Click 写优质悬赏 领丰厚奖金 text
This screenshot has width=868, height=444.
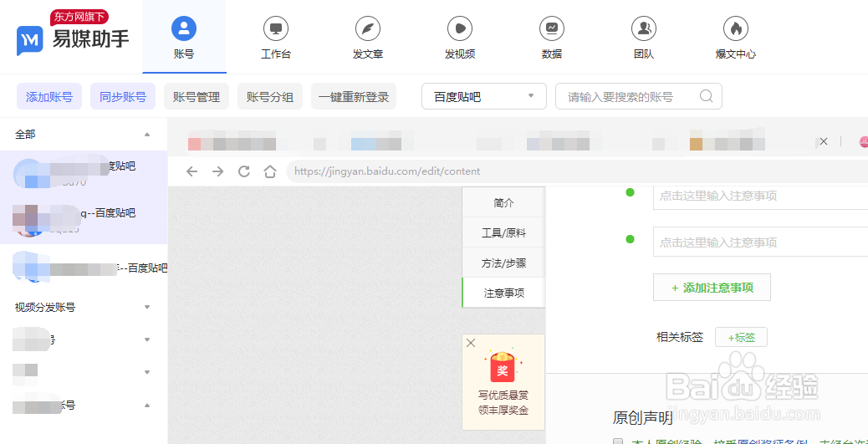(503, 403)
